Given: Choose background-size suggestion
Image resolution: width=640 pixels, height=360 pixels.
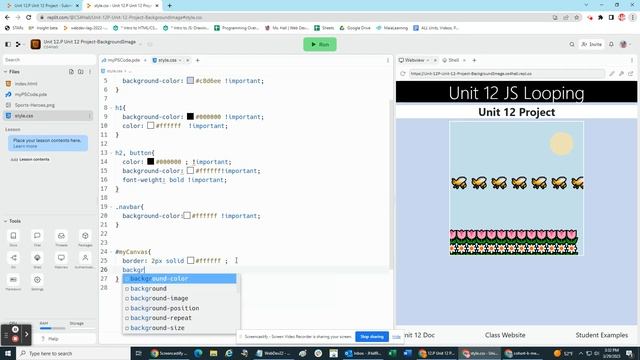Looking at the screenshot, I should pyautogui.click(x=180, y=328).
